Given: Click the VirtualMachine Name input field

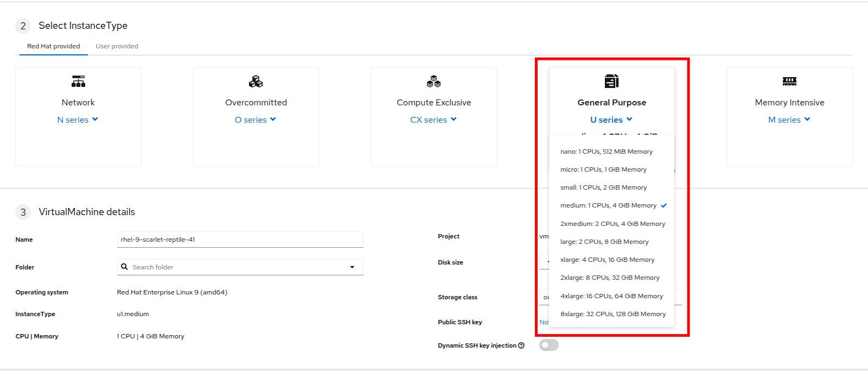Looking at the screenshot, I should pyautogui.click(x=240, y=240).
